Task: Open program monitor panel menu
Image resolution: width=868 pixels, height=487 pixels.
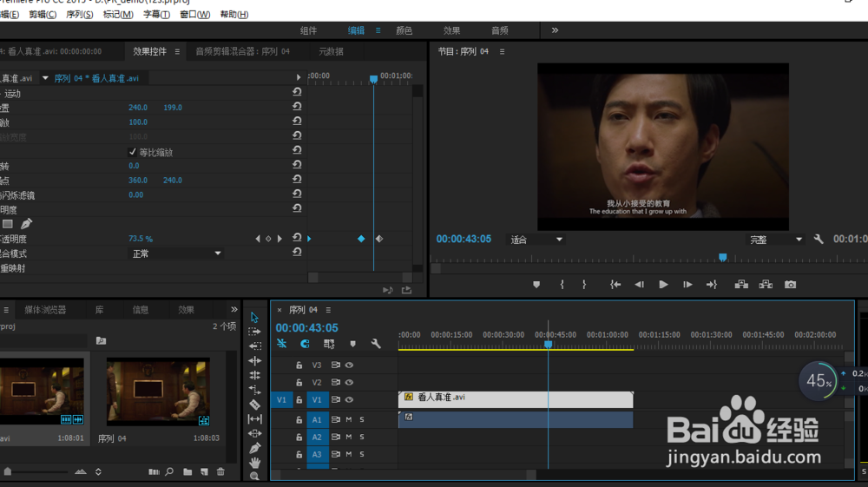Action: coord(502,51)
